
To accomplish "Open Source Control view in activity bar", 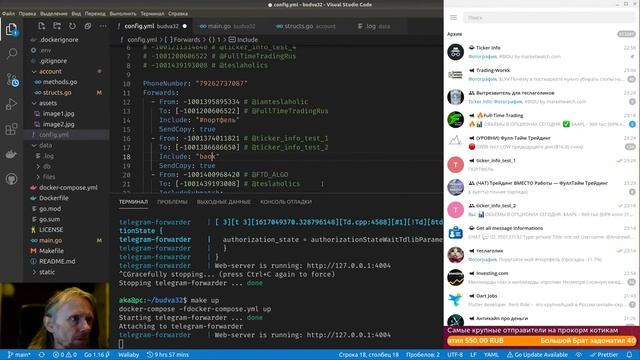I will point(11,80).
